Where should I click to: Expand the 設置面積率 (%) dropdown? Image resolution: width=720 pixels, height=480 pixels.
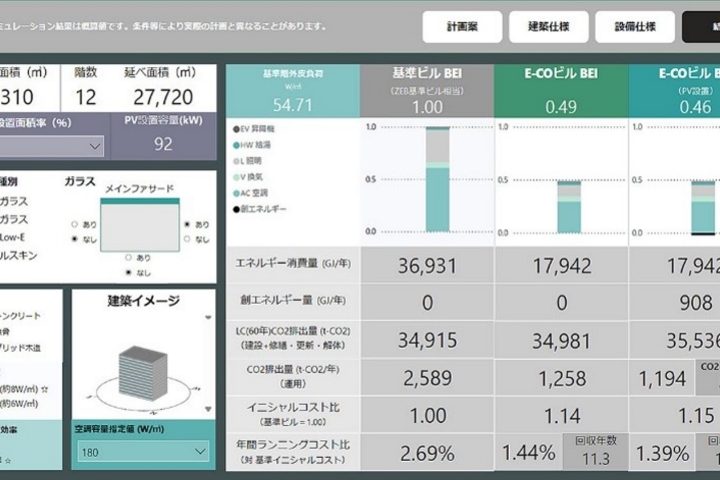point(52,146)
